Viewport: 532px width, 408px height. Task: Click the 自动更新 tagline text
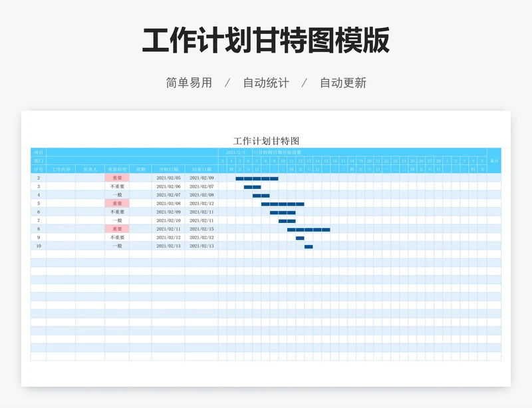click(343, 83)
